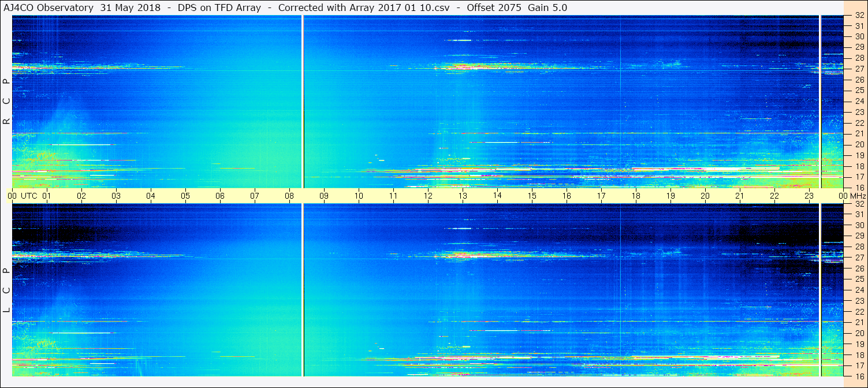Click the 24 MHz label on the RCP frequency scale
Screen dimensions: 868x388
[859, 102]
